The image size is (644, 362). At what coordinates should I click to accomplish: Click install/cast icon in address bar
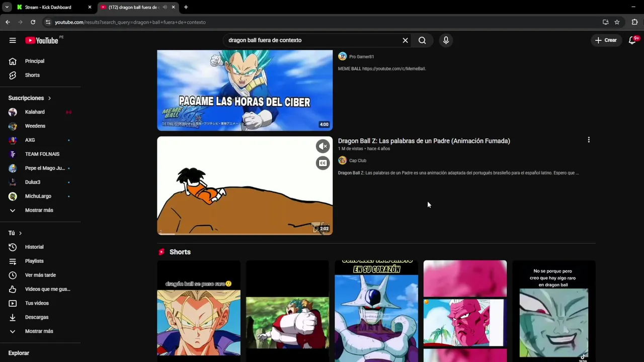(x=605, y=22)
